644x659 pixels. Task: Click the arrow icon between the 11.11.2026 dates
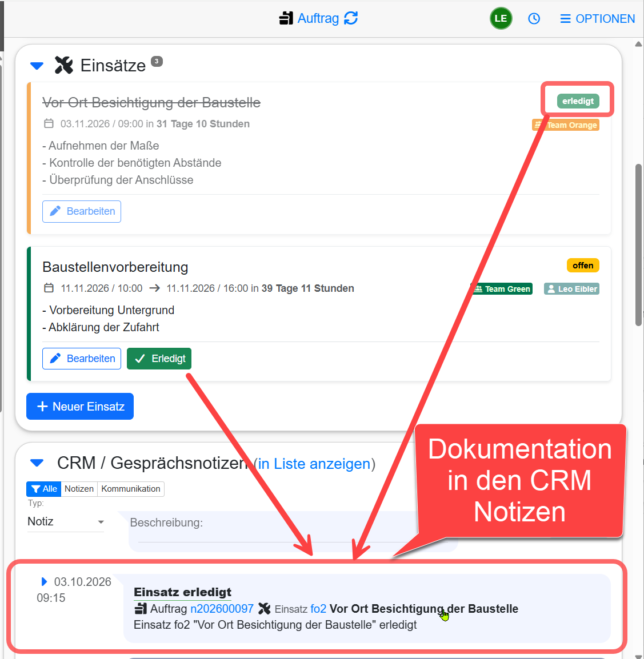[x=154, y=288]
